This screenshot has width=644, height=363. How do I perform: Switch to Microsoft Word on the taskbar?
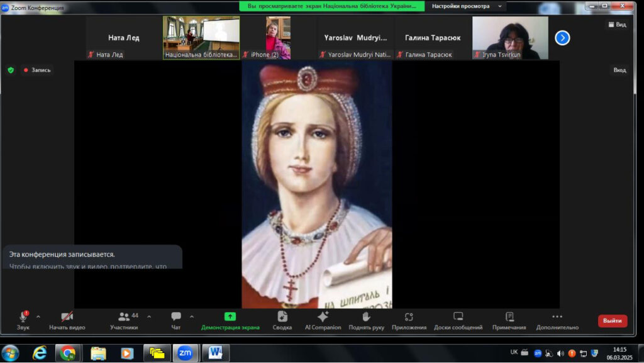click(x=215, y=353)
